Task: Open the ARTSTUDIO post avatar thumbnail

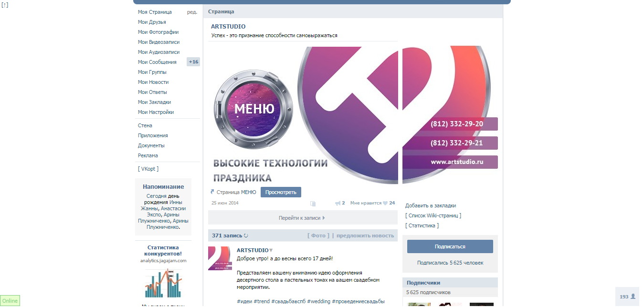Action: click(x=219, y=258)
